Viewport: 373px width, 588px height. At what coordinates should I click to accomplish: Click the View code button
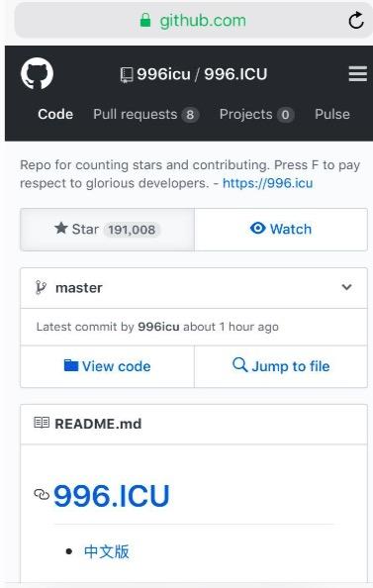pos(107,366)
